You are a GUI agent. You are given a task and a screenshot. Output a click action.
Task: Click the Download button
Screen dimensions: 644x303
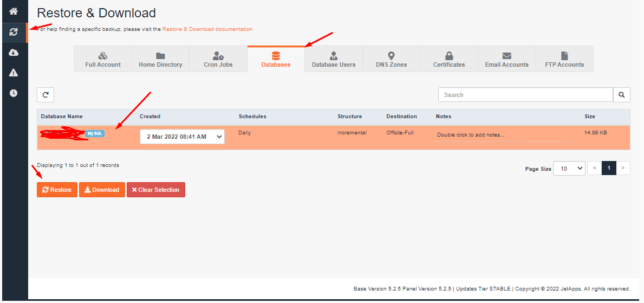(x=102, y=190)
